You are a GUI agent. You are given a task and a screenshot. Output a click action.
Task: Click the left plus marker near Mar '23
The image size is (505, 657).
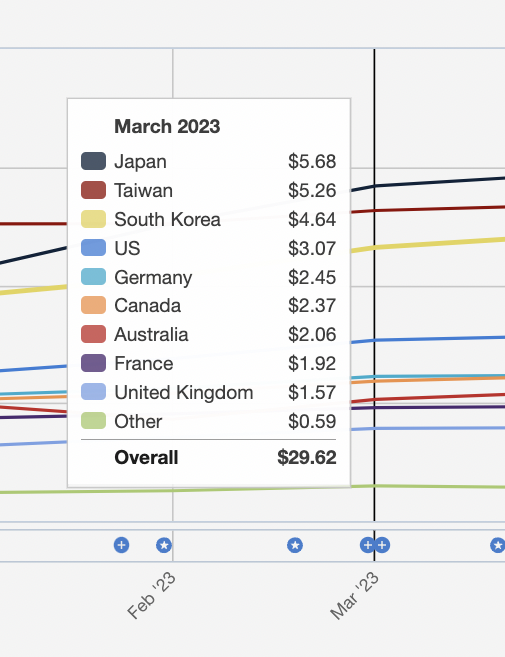tap(367, 545)
